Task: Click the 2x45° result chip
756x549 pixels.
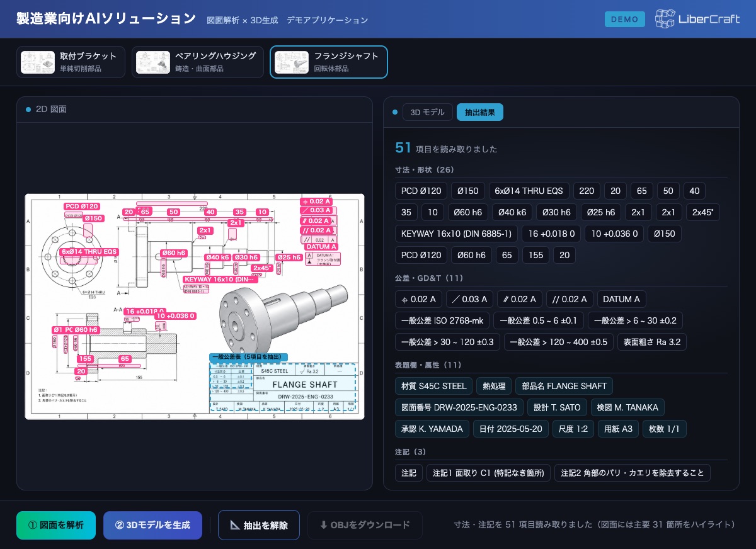Action: point(703,213)
